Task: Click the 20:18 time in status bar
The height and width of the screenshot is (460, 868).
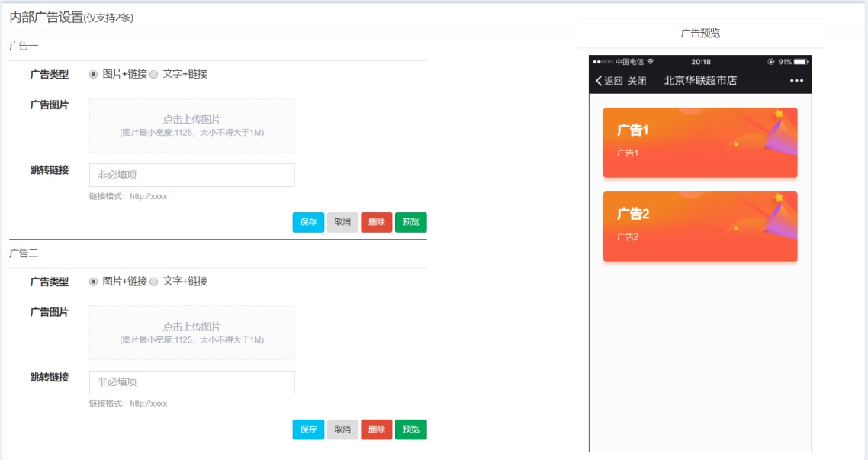Action: click(x=701, y=62)
